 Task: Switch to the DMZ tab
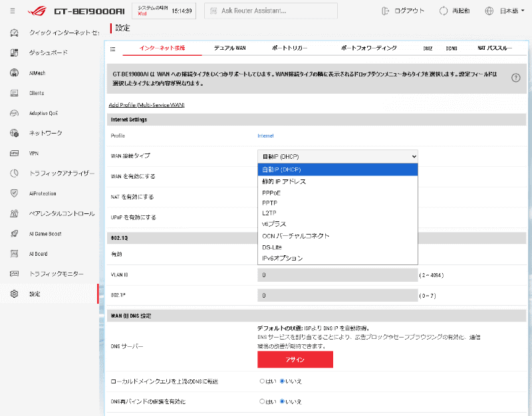point(428,49)
